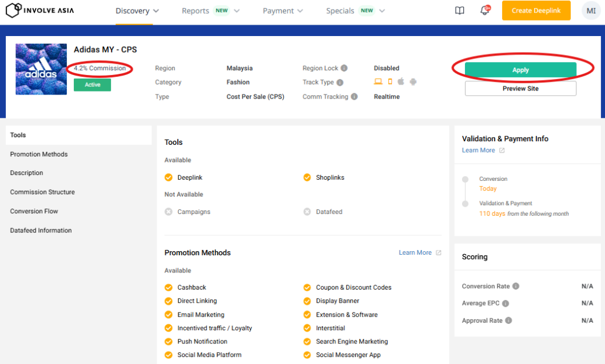This screenshot has width=605, height=364.
Task: Open the Discovery menu
Action: [132, 11]
